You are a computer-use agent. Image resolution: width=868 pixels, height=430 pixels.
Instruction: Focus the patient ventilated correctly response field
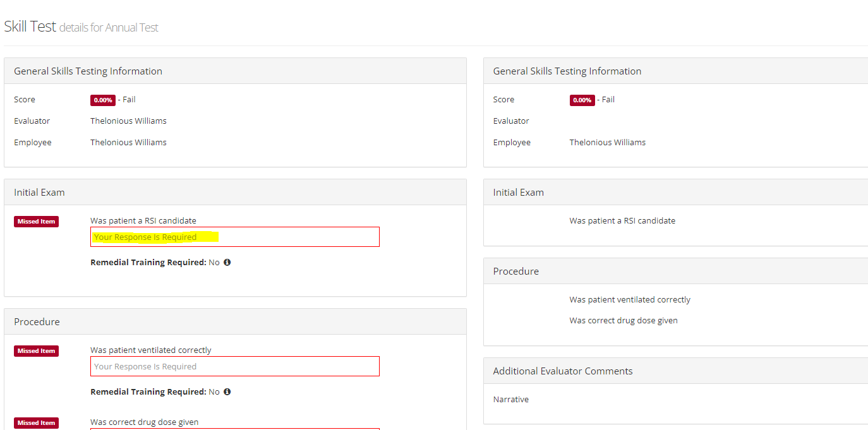click(234, 366)
